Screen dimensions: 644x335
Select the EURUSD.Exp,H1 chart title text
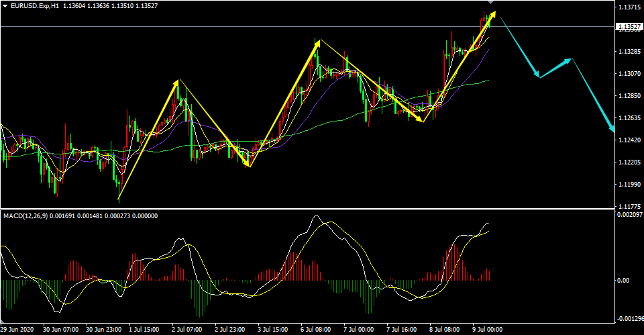coord(34,6)
